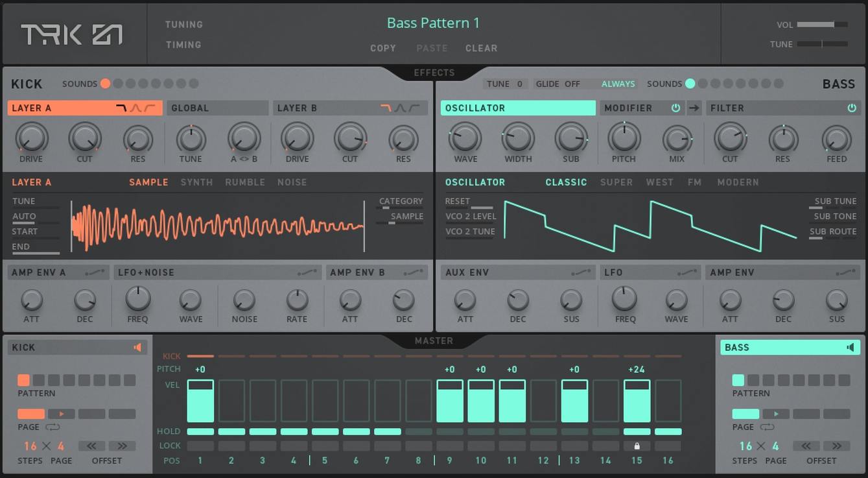Mute the Kick track speaker icon
Viewport: 868px width, 478px height.
click(137, 348)
